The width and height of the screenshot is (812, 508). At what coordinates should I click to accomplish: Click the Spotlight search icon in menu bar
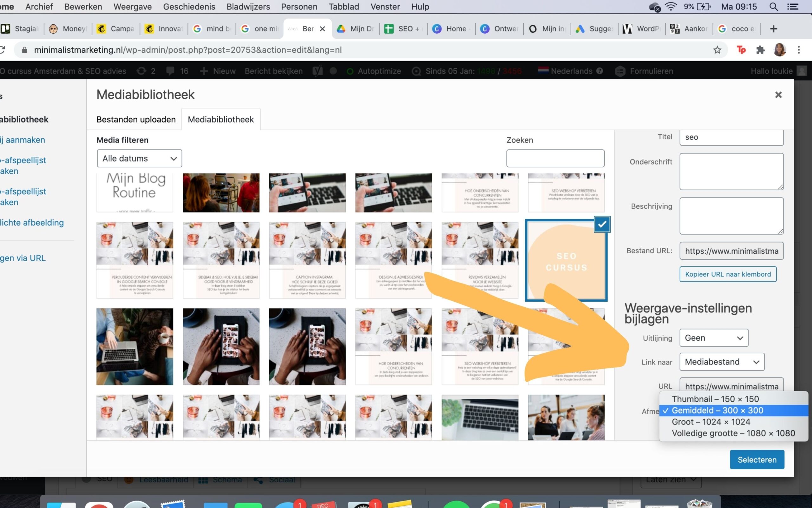773,7
